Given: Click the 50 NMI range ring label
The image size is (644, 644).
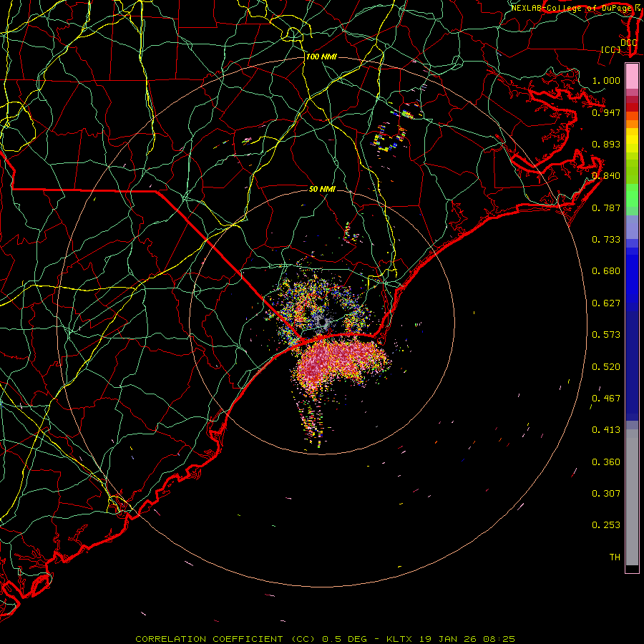Looking at the screenshot, I should coord(322,189).
